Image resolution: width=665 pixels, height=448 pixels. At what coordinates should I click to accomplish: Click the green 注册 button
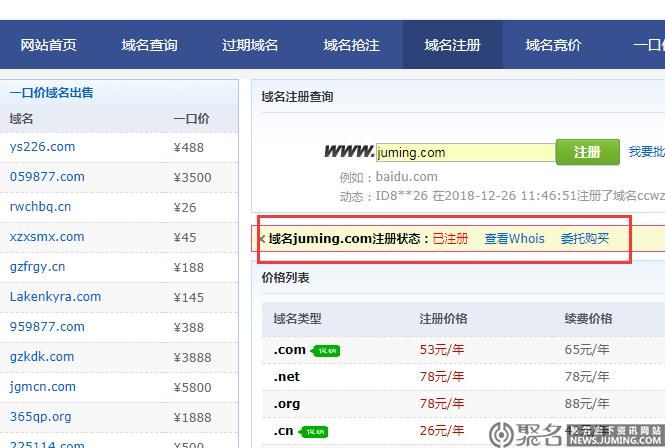(587, 152)
